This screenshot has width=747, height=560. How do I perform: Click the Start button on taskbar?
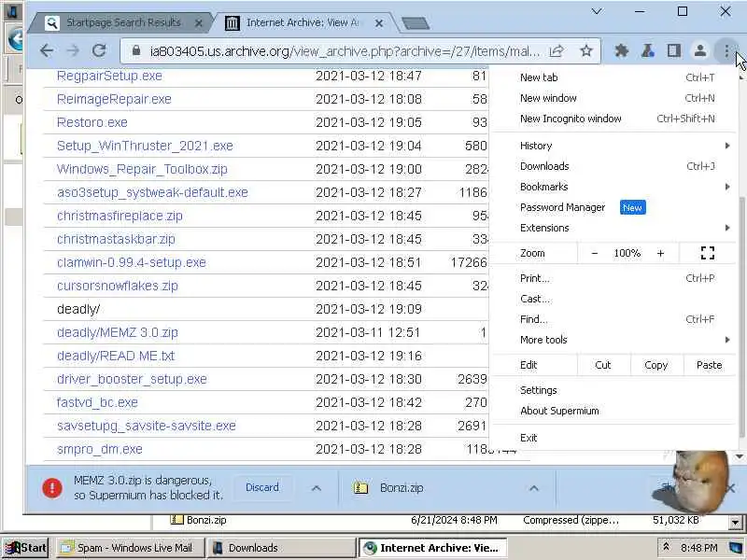tap(26, 548)
